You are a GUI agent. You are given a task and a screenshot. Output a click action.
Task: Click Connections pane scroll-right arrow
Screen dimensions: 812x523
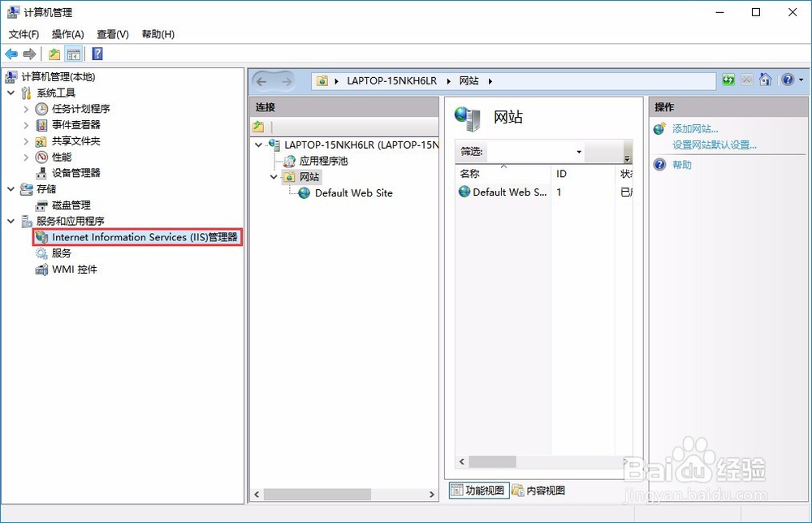click(432, 495)
